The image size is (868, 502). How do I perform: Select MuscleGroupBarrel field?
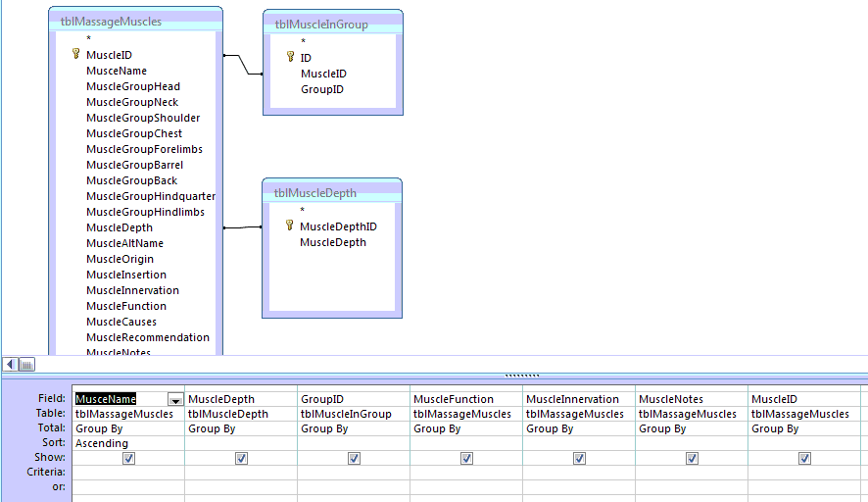point(134,165)
